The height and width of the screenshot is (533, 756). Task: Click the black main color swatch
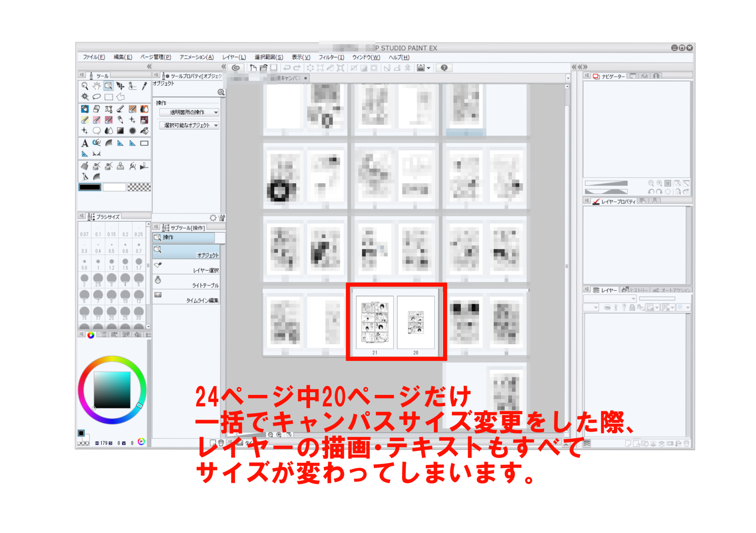coord(90,187)
